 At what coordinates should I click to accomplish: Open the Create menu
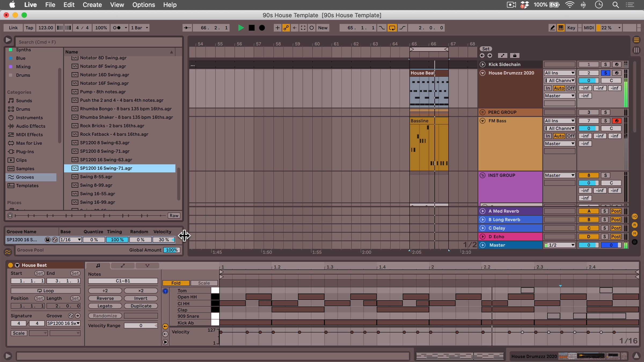[92, 5]
